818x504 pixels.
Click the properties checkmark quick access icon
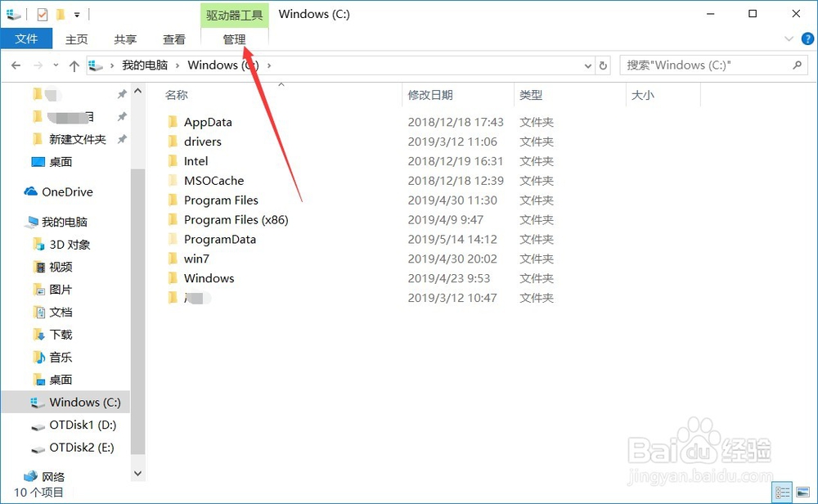coord(43,15)
